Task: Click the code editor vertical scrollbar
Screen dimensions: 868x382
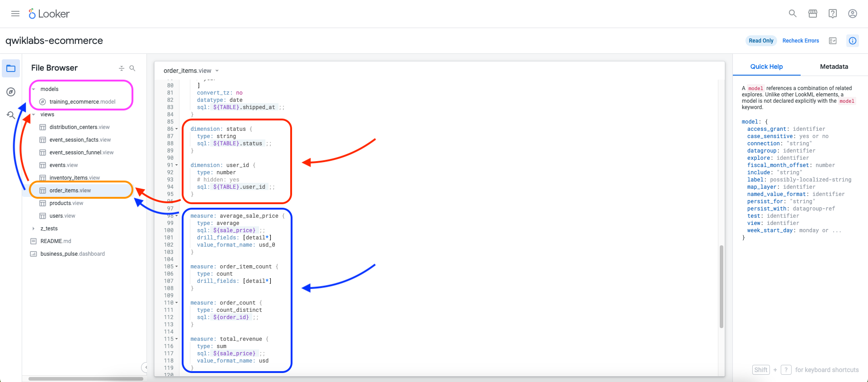Action: (x=722, y=286)
